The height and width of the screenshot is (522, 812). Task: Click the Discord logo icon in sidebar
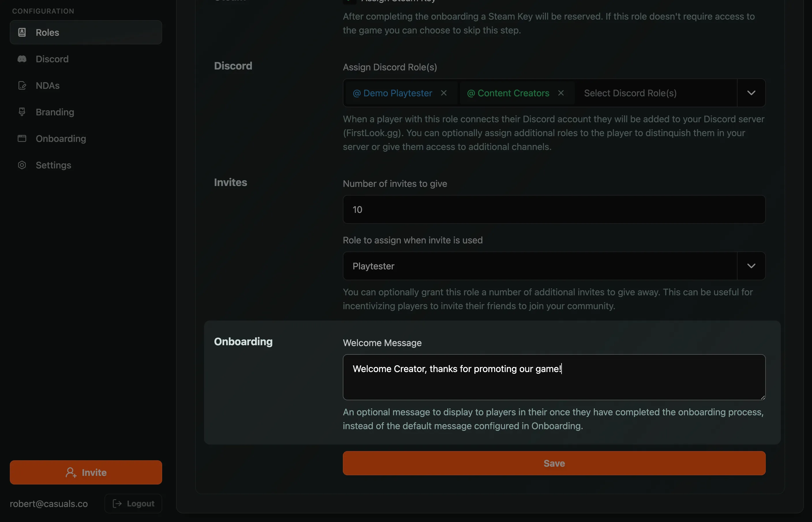coord(22,59)
